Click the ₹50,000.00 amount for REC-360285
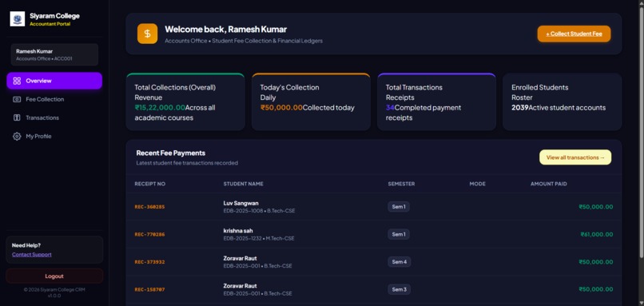This screenshot has width=644, height=306. click(x=595, y=207)
